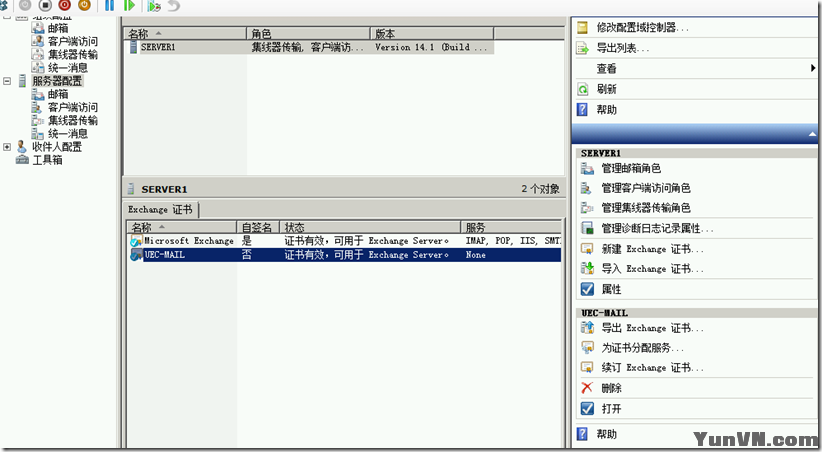Collapse the 服务器配置 tree node
Screen dimensions: 822x452
coord(7,81)
